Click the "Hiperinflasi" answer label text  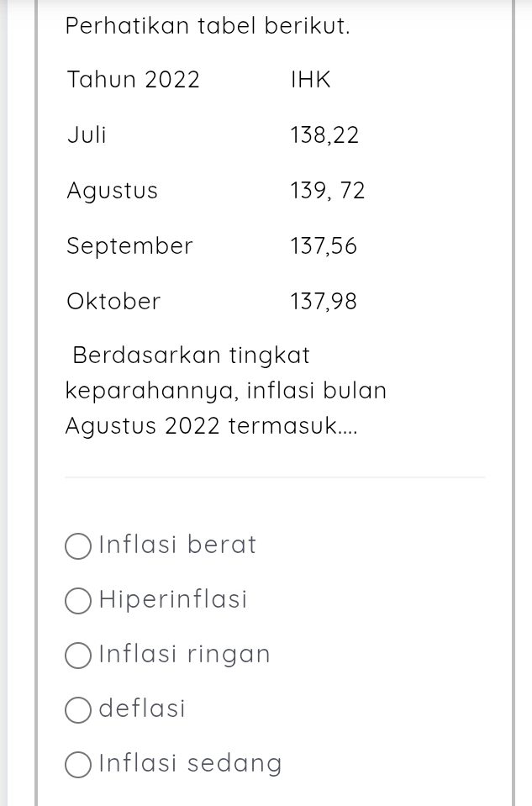pyautogui.click(x=172, y=599)
